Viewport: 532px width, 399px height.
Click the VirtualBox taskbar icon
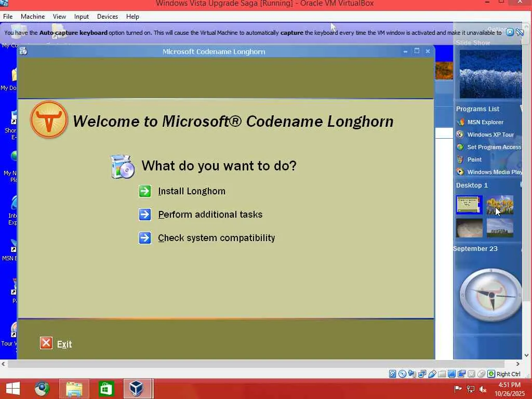click(x=137, y=389)
